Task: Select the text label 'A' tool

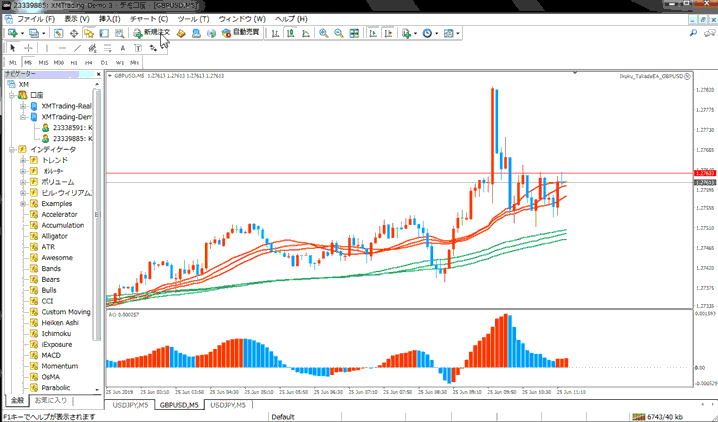Action: point(122,48)
